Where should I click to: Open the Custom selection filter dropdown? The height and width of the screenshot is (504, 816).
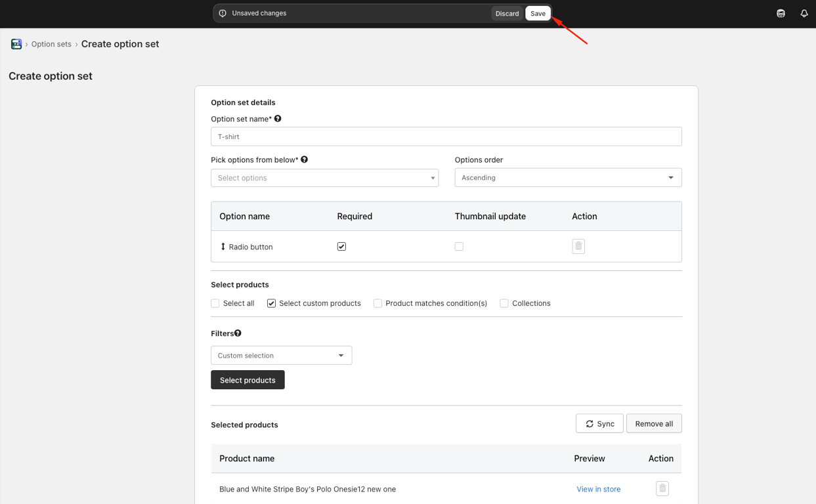281,356
